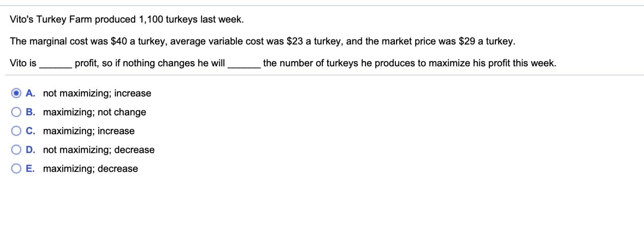The image size is (644, 242).
Task: Select radio button A
Action: pos(16,93)
